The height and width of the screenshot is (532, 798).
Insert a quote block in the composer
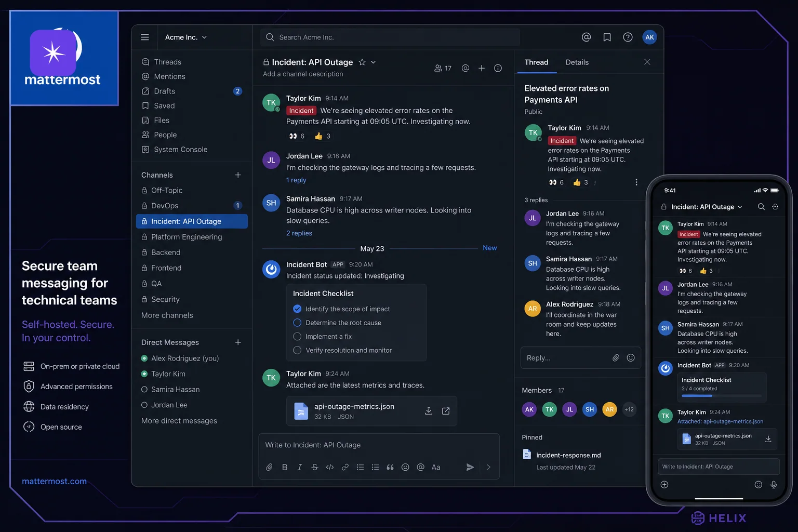pyautogui.click(x=390, y=467)
